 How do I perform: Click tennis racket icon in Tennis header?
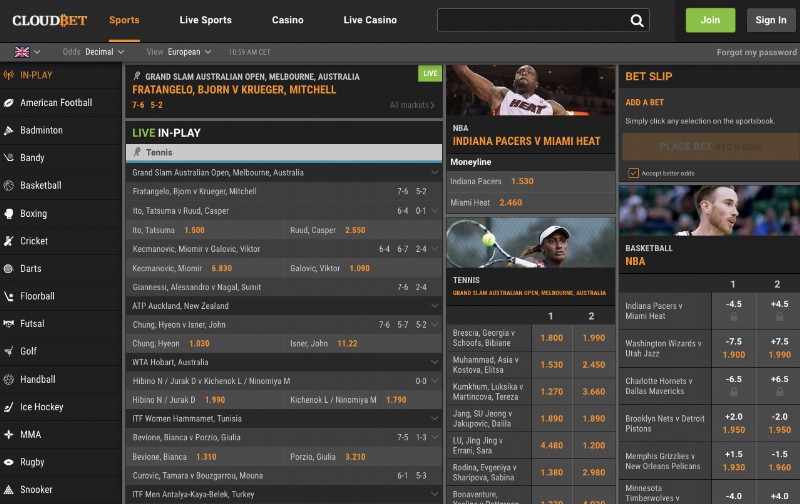coord(137,152)
